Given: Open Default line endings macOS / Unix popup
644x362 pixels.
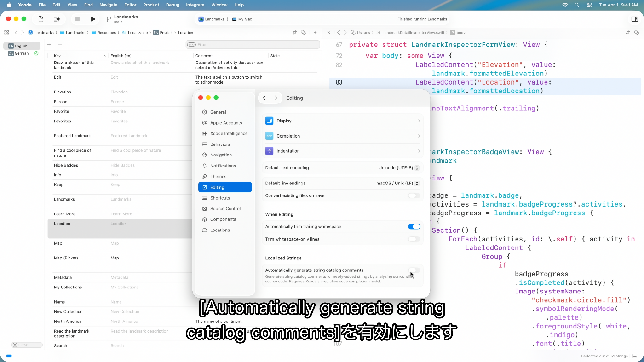Looking at the screenshot, I should pyautogui.click(x=398, y=183).
